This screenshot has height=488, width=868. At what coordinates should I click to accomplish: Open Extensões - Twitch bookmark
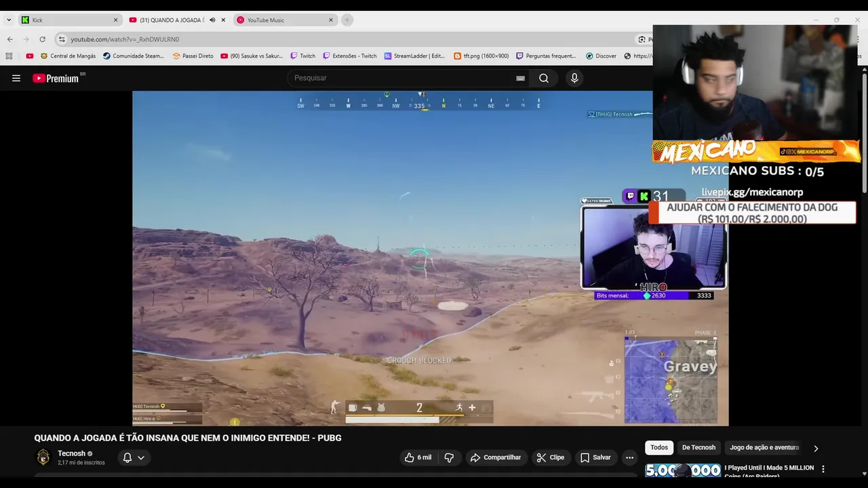click(349, 56)
